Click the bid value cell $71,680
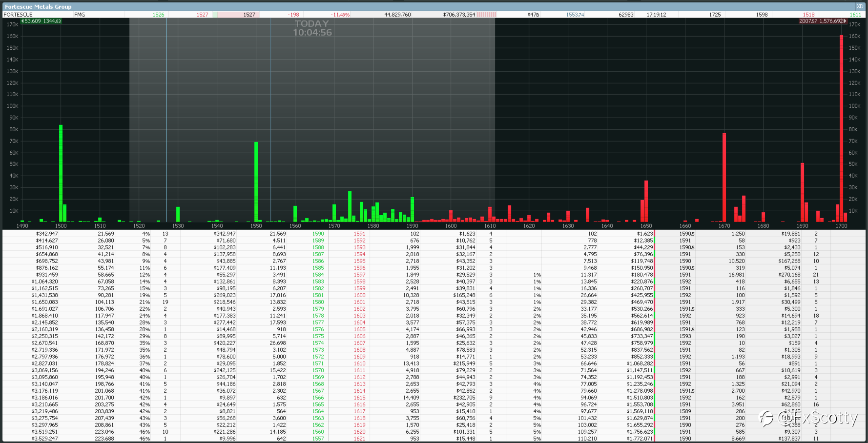Image resolution: width=868 pixels, height=443 pixels. [226, 241]
